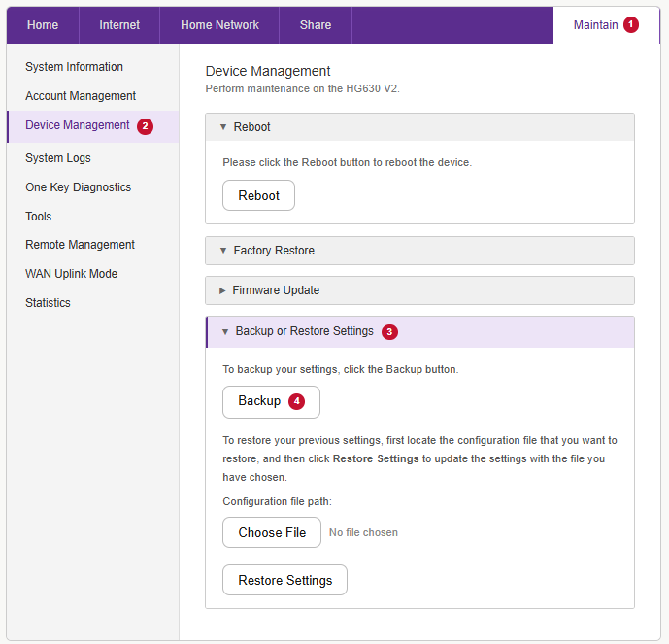Collapse the Backup or Restore Settings arrow
Image resolution: width=669 pixels, height=644 pixels.
coord(225,331)
